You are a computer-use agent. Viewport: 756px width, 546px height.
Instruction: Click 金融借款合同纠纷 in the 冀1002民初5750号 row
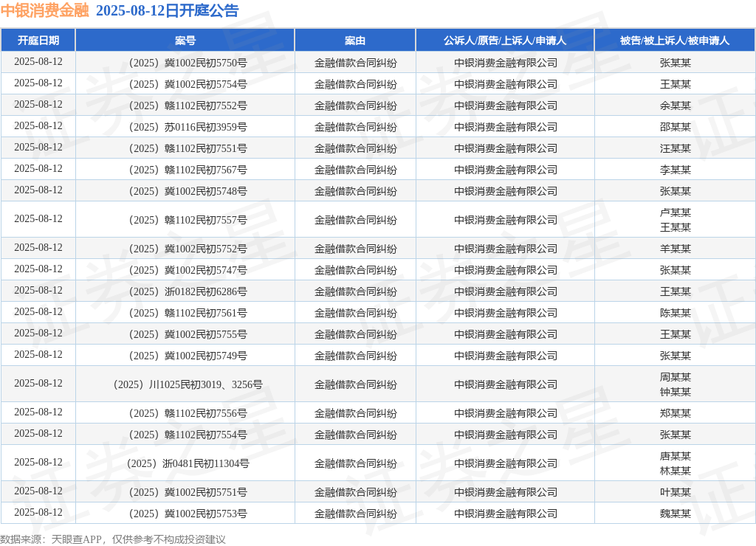(x=355, y=63)
